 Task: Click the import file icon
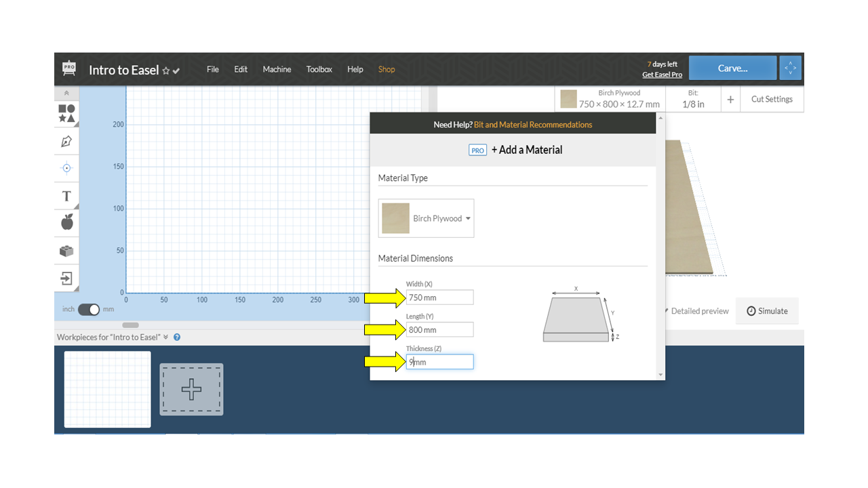(66, 279)
